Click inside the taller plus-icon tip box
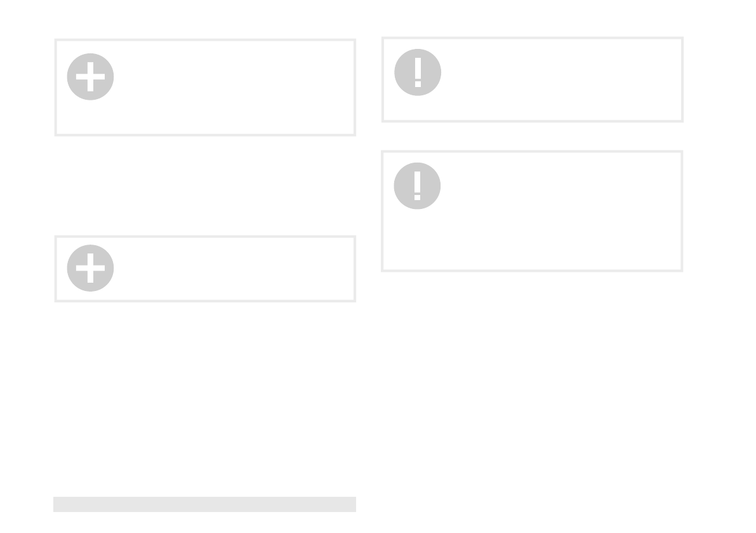The width and height of the screenshot is (756, 533). pos(229,95)
